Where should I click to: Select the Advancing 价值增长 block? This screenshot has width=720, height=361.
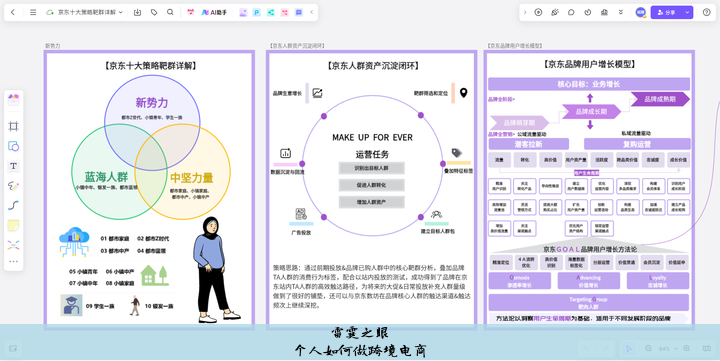pos(589,281)
